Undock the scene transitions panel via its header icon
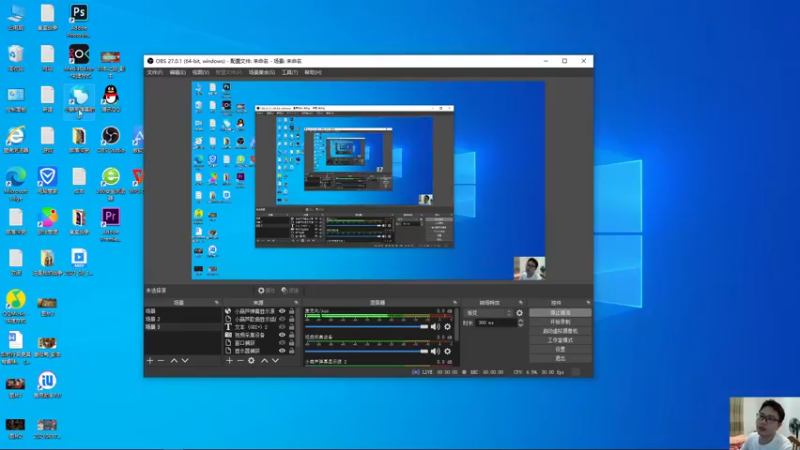Screen dimensions: 800x450 point(520,303)
